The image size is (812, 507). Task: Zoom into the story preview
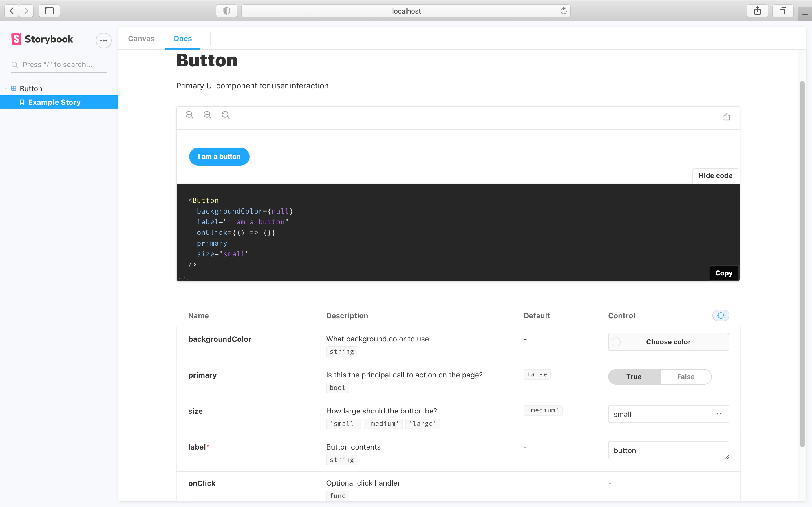tap(189, 115)
